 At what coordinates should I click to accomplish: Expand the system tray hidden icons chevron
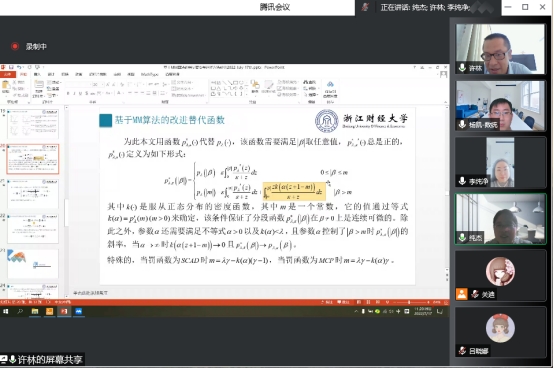(356, 311)
